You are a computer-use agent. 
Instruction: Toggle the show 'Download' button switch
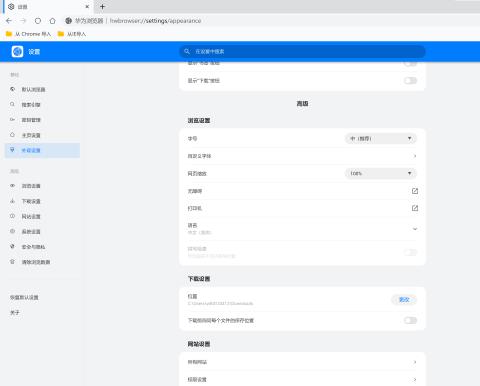[410, 80]
